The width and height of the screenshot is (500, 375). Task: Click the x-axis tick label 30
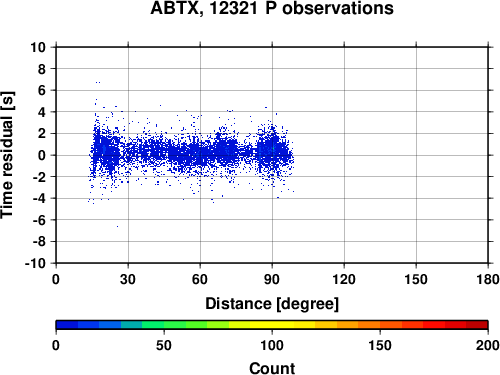tap(128, 279)
